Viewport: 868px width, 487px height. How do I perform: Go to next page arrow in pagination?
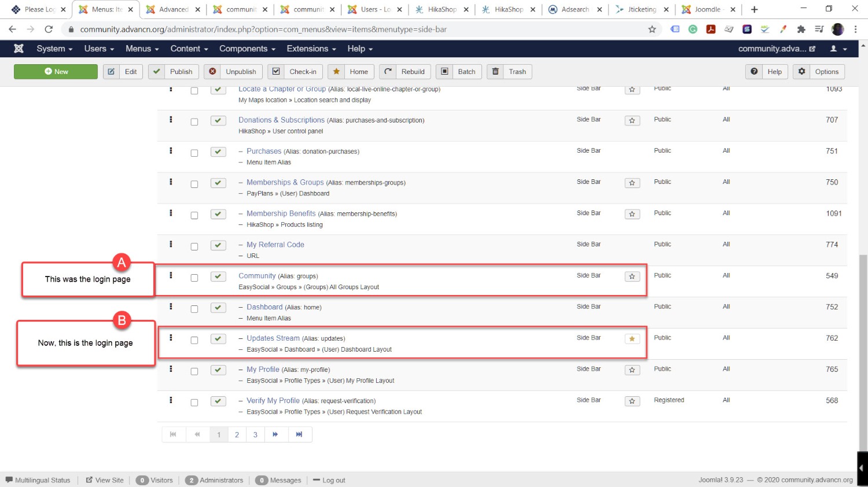(x=275, y=434)
